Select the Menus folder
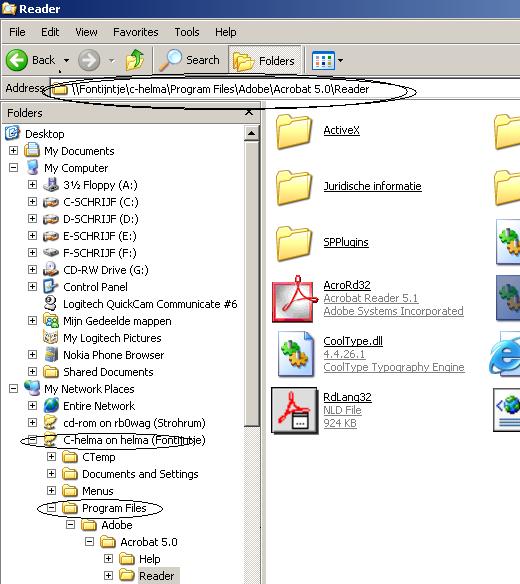Screen dimensions: 520x584 [98, 491]
